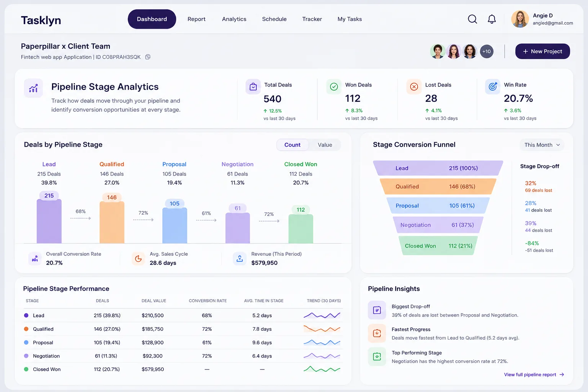Screen dimensions: 588x392
Task: Click the plus icon in New Project
Action: coord(526,51)
